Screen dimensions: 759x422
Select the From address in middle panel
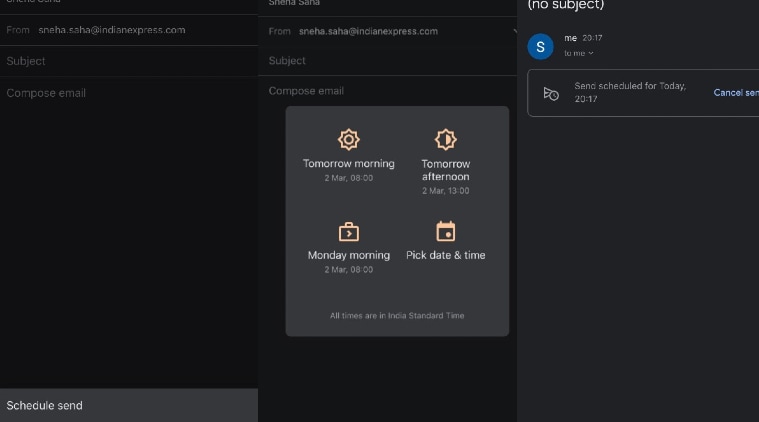(x=370, y=32)
